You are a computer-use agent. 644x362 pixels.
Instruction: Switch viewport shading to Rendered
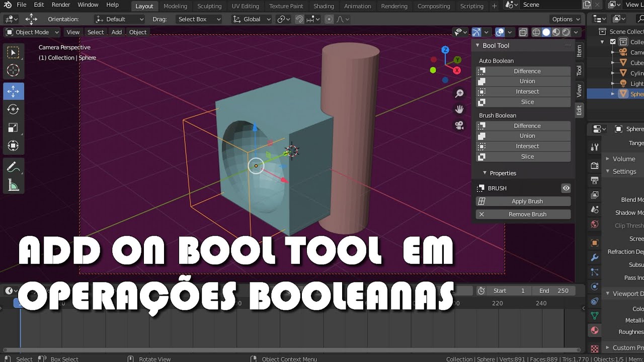tap(566, 32)
